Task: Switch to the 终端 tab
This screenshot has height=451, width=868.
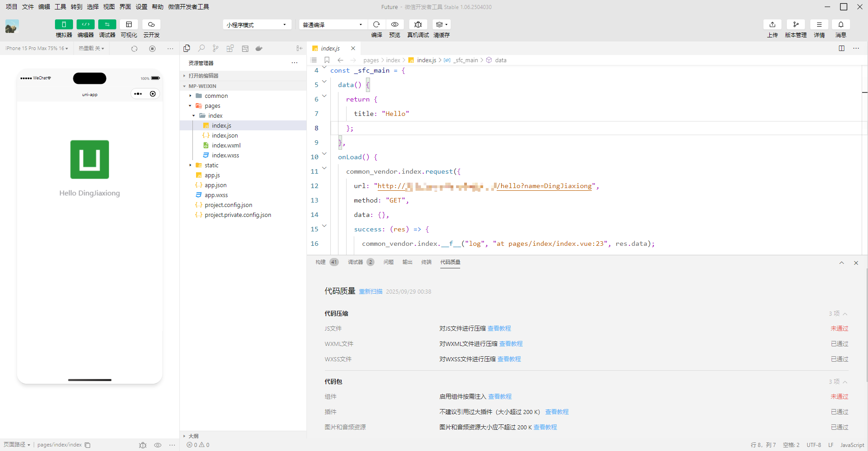Action: pyautogui.click(x=426, y=262)
